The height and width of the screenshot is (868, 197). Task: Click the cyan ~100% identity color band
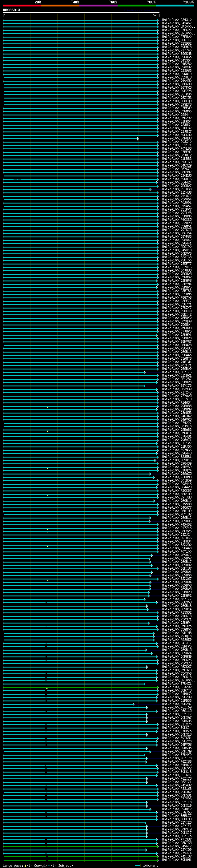[175, 6]
